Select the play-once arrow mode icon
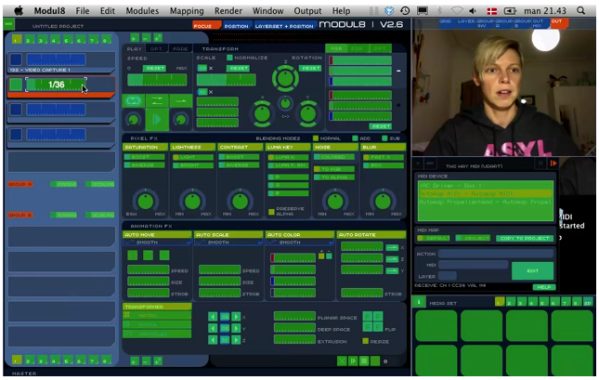The image size is (599, 380). pyautogui.click(x=181, y=101)
